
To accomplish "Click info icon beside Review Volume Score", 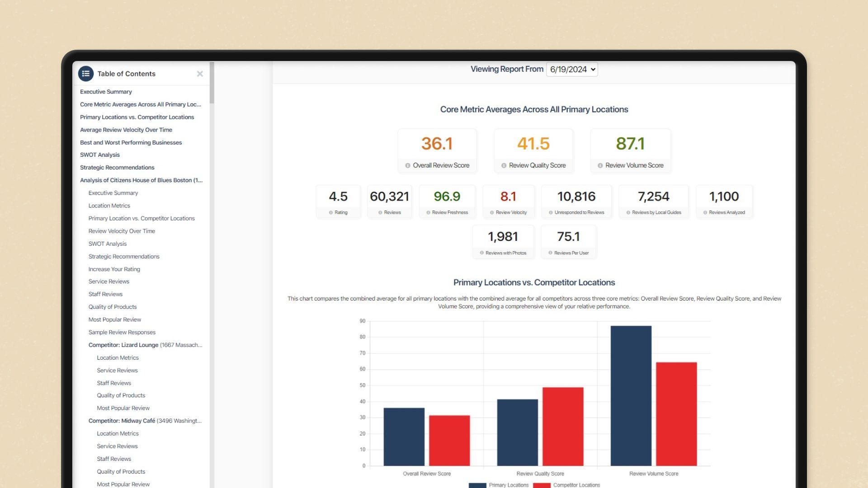I will [600, 166].
